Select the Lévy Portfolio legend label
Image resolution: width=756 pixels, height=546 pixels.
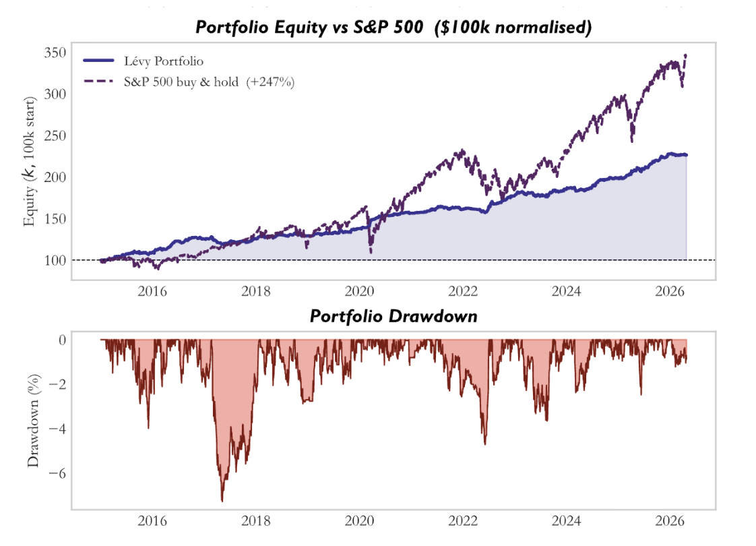point(164,61)
